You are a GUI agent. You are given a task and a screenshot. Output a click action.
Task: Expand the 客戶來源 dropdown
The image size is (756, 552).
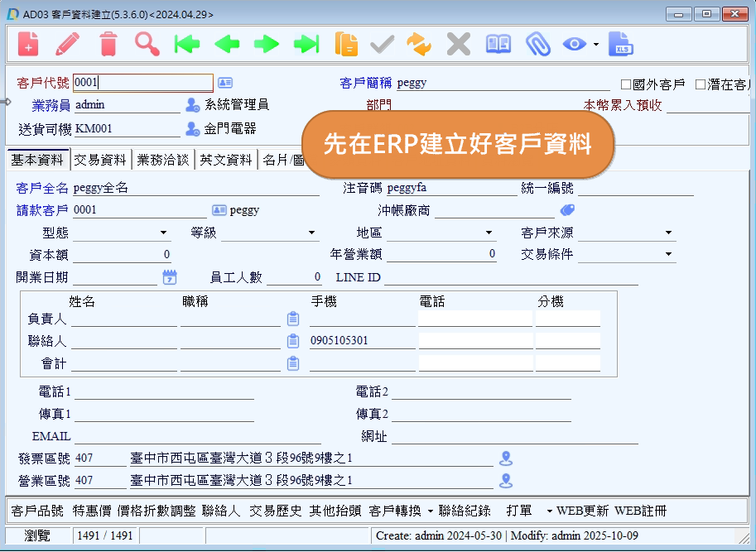(x=668, y=233)
